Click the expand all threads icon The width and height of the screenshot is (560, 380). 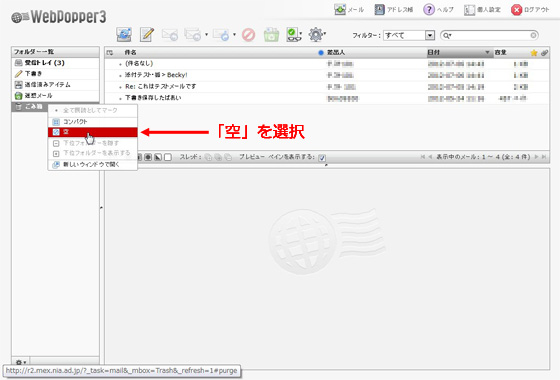coord(208,157)
